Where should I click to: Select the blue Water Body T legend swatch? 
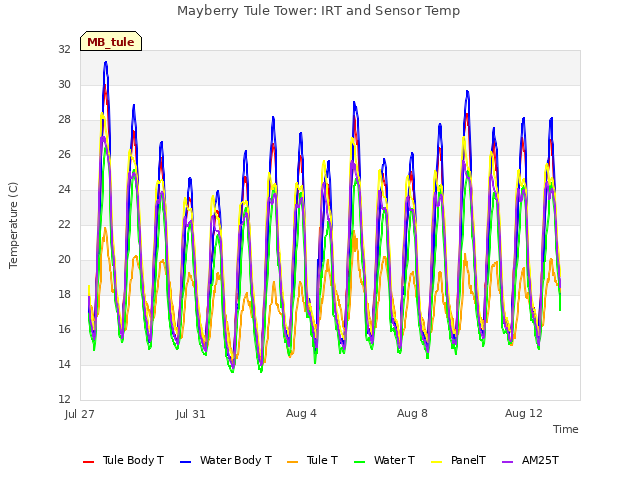[185, 462]
